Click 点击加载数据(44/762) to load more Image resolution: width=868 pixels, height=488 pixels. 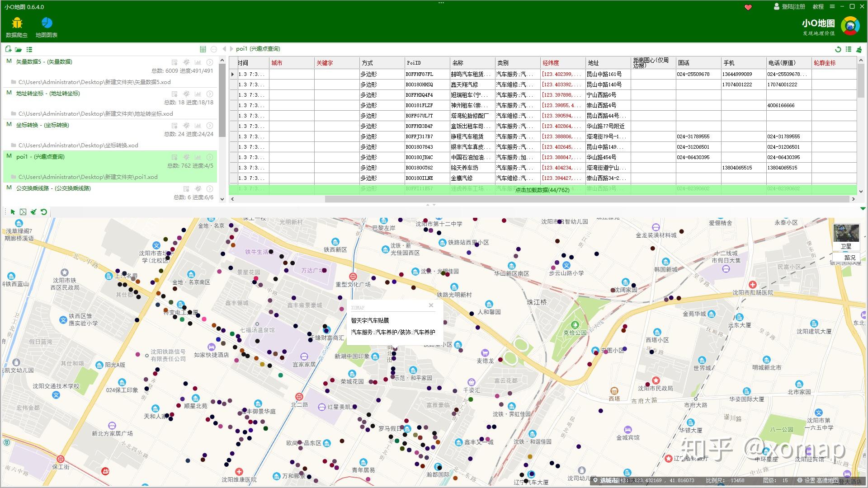542,190
